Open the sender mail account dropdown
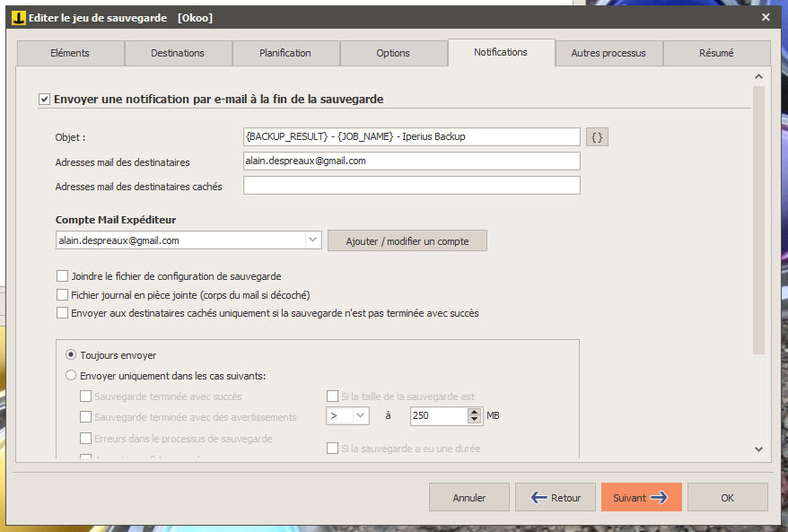 (x=313, y=241)
